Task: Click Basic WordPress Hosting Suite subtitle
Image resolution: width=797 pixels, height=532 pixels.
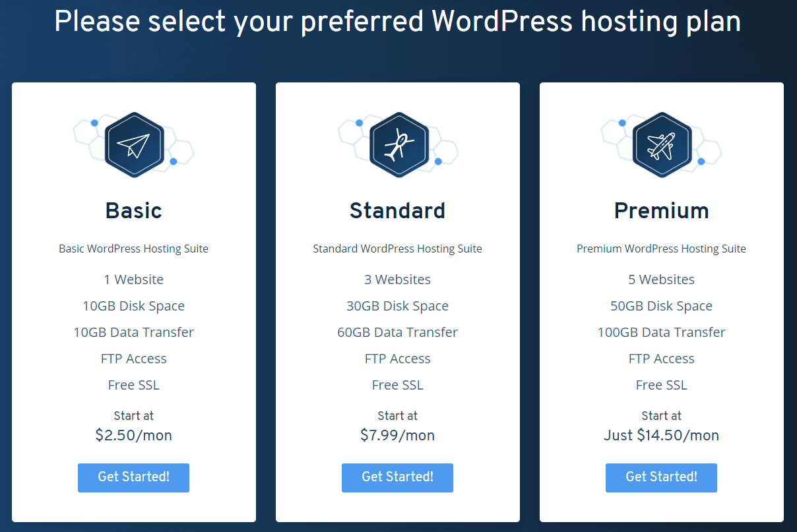Action: pos(133,249)
